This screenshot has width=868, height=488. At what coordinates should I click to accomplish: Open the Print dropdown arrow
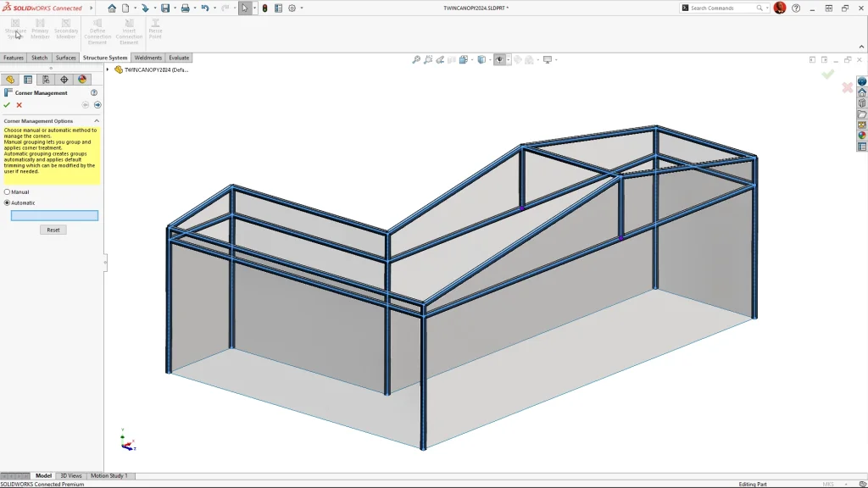tap(194, 8)
